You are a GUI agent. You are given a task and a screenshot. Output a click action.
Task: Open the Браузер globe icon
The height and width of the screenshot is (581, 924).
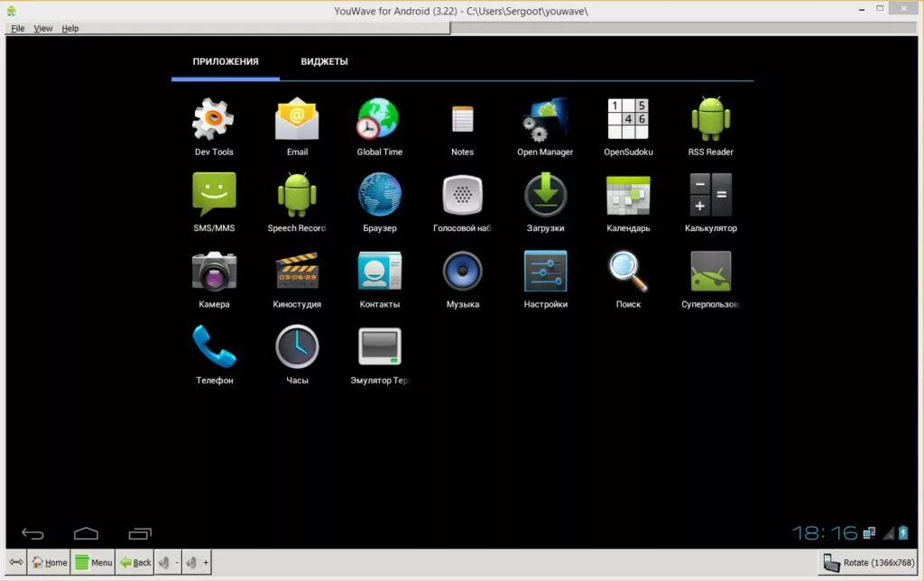[380, 195]
